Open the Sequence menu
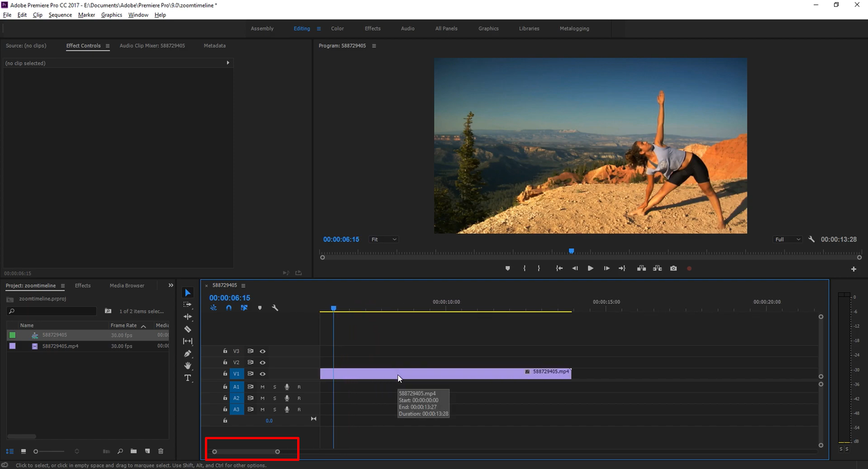The height and width of the screenshot is (469, 868). (60, 15)
